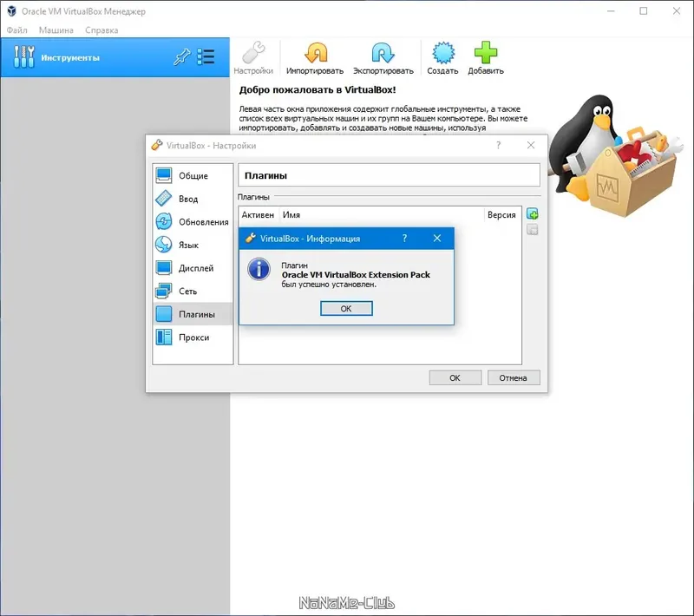
Task: Select the Язык settings category
Action: 193,245
